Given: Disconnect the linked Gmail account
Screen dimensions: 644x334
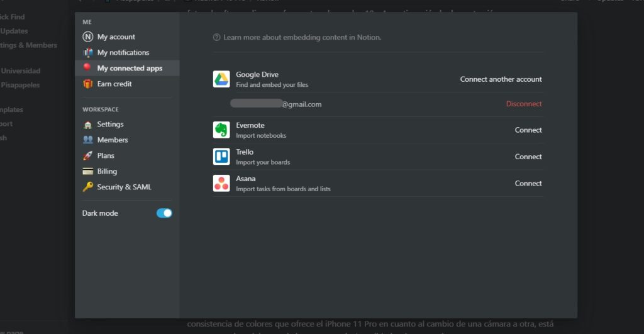Looking at the screenshot, I should 523,104.
